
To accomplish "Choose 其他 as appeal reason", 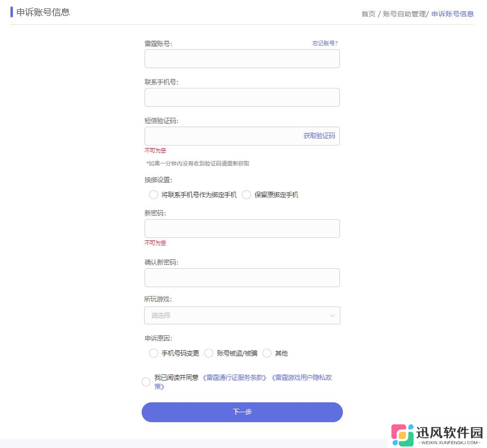I will pyautogui.click(x=267, y=353).
